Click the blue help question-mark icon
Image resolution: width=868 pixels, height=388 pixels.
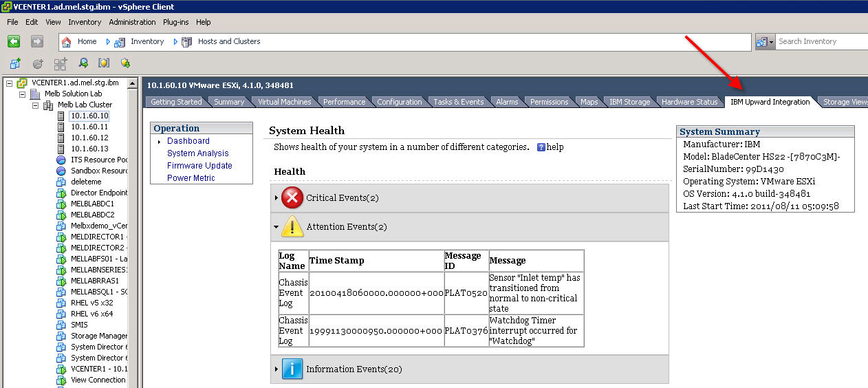coord(541,147)
